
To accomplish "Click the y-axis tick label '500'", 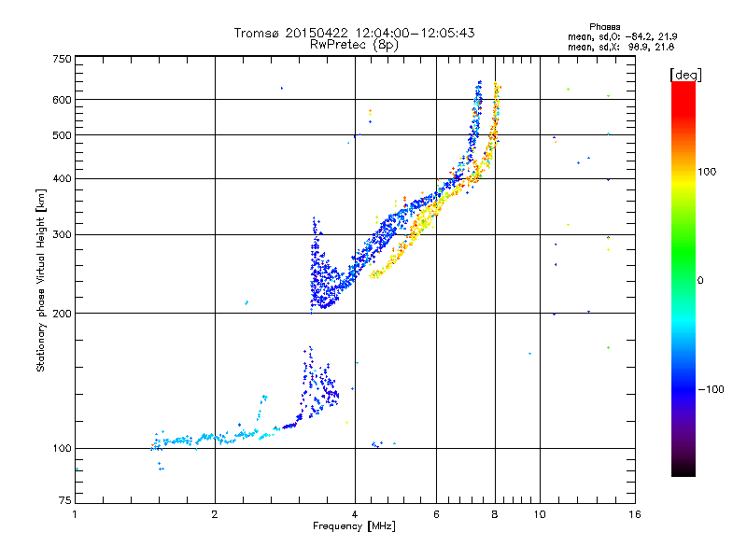I will 62,135.
